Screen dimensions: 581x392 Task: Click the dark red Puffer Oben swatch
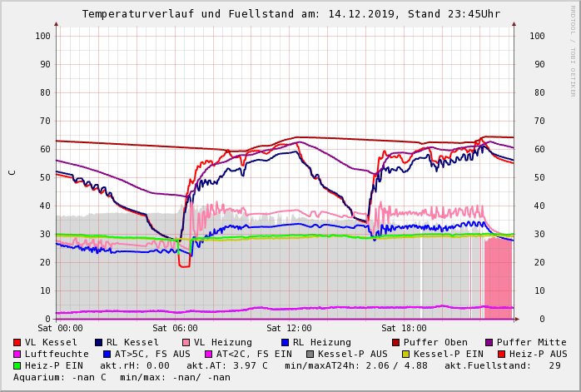395,343
